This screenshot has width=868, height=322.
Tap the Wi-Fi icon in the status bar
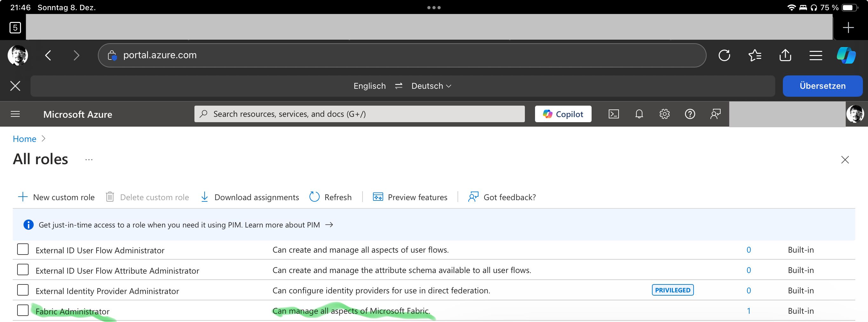[791, 7]
